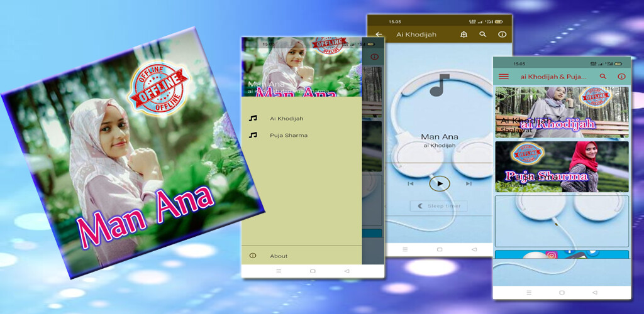Click the player seek bar
This screenshot has height=314, width=644.
[x=440, y=163]
